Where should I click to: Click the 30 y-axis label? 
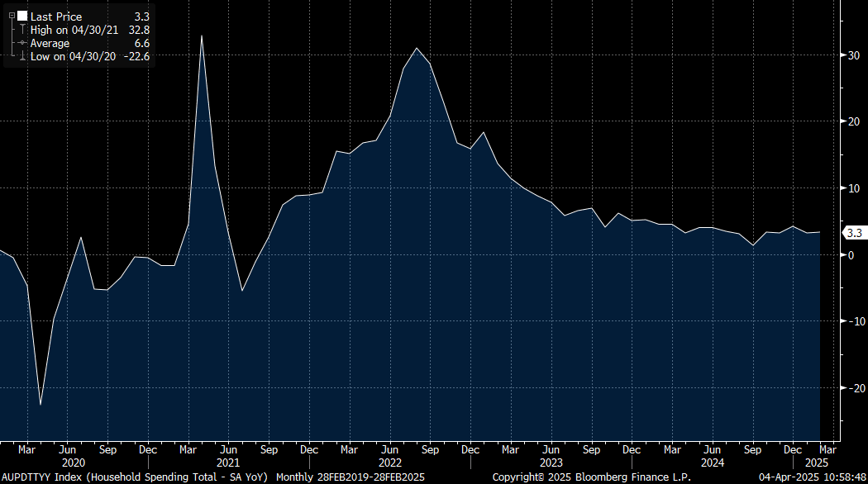(x=854, y=55)
